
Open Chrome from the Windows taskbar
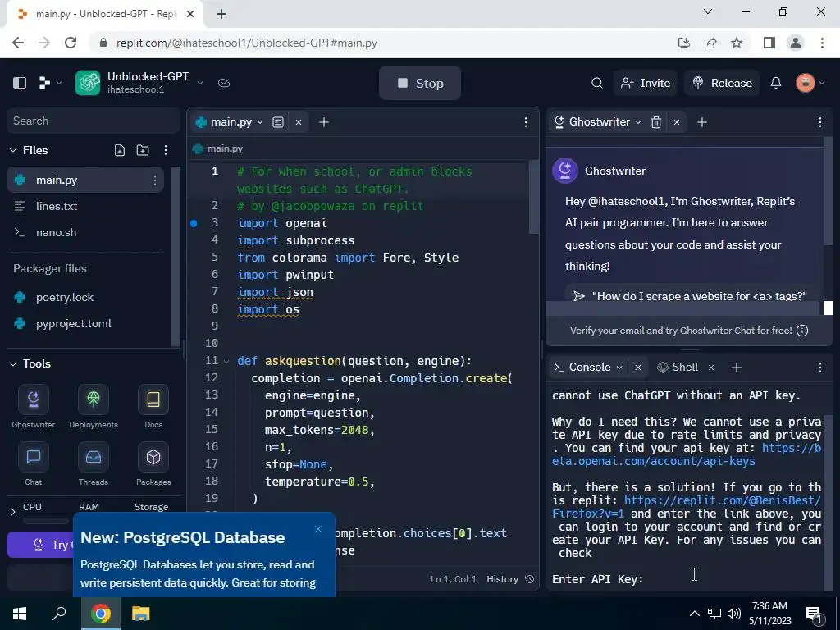pos(101,614)
